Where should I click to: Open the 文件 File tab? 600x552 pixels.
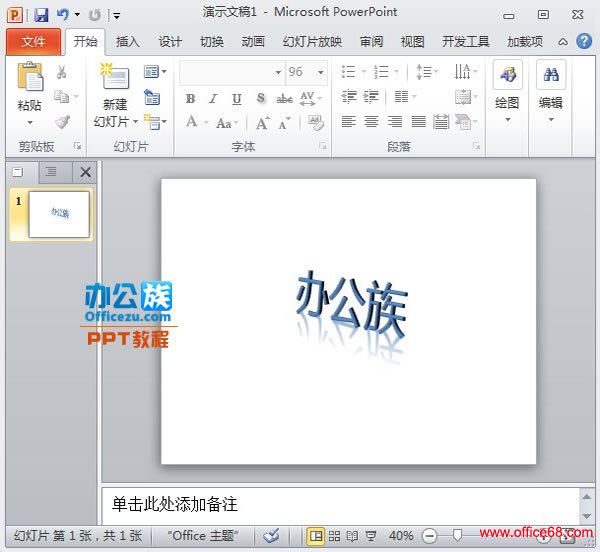click(33, 41)
